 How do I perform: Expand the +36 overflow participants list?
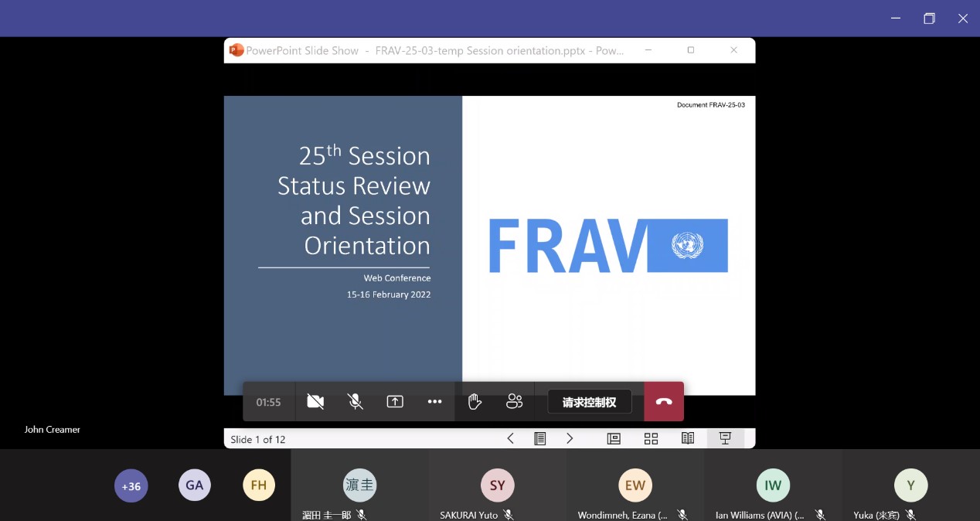click(131, 486)
